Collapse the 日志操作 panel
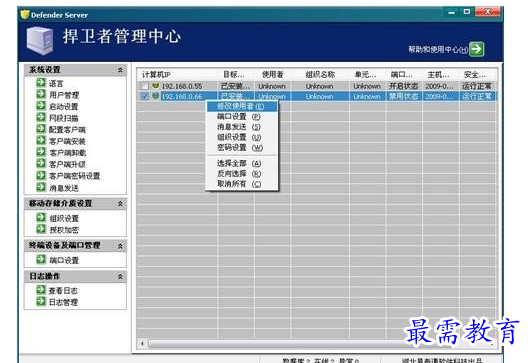Image resolution: width=528 pixels, height=363 pixels. pyautogui.click(x=120, y=277)
